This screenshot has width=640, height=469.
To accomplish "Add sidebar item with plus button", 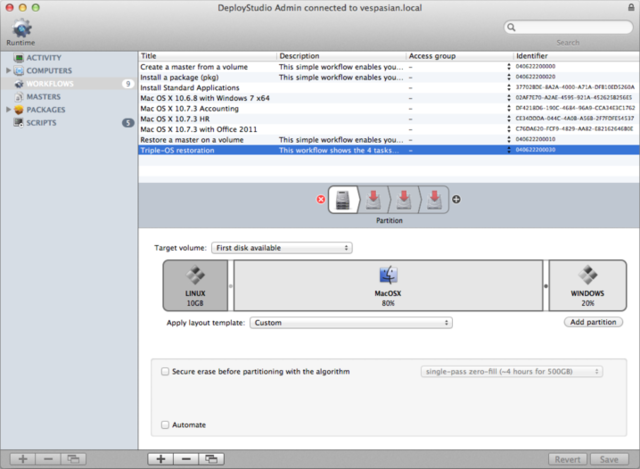I will click(23, 459).
